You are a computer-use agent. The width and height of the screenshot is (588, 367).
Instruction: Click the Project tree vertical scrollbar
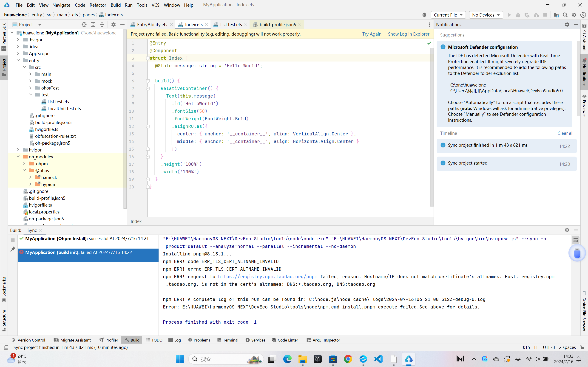coord(125,119)
